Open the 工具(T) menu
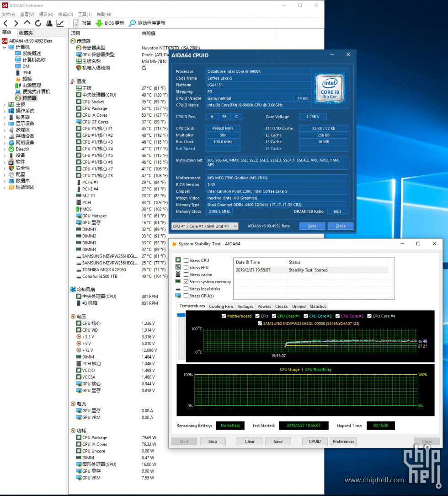Image resolution: width=448 pixels, height=496 pixels. (85, 14)
